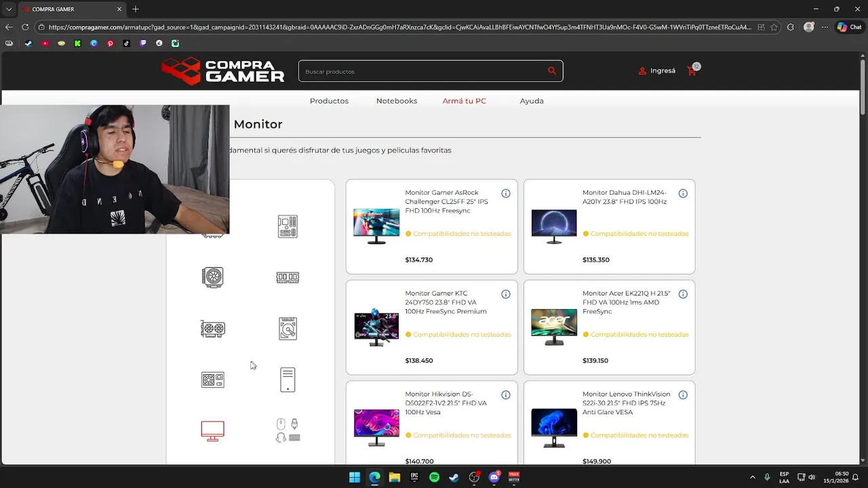Image resolution: width=868 pixels, height=488 pixels.
Task: Open info for AsRock Challenger monitor
Action: (x=505, y=193)
